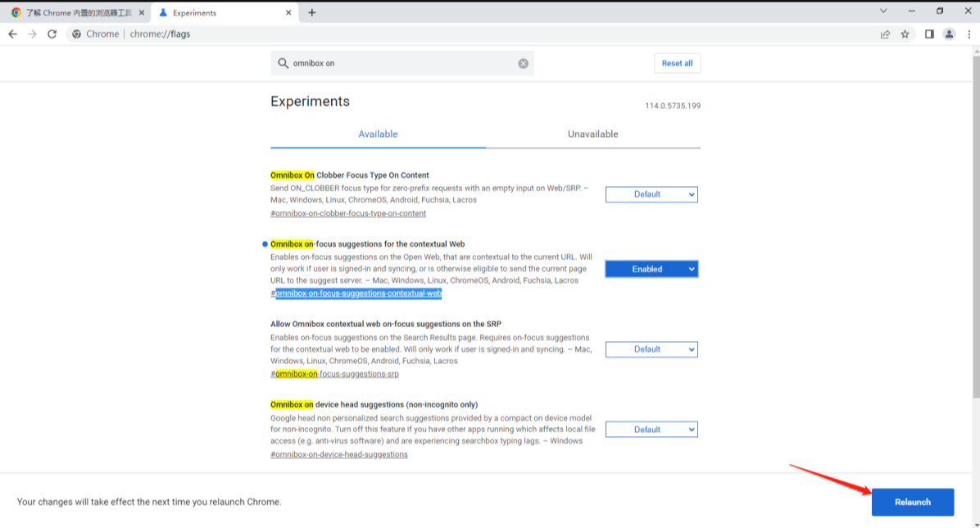
Task: Open the Enabled dropdown for contextual Web suggestions
Action: (x=651, y=269)
